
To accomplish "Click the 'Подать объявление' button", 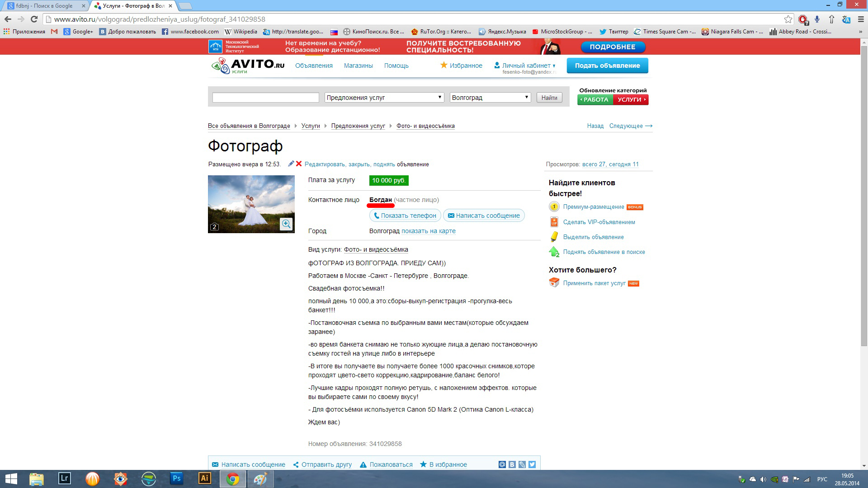I will click(607, 66).
